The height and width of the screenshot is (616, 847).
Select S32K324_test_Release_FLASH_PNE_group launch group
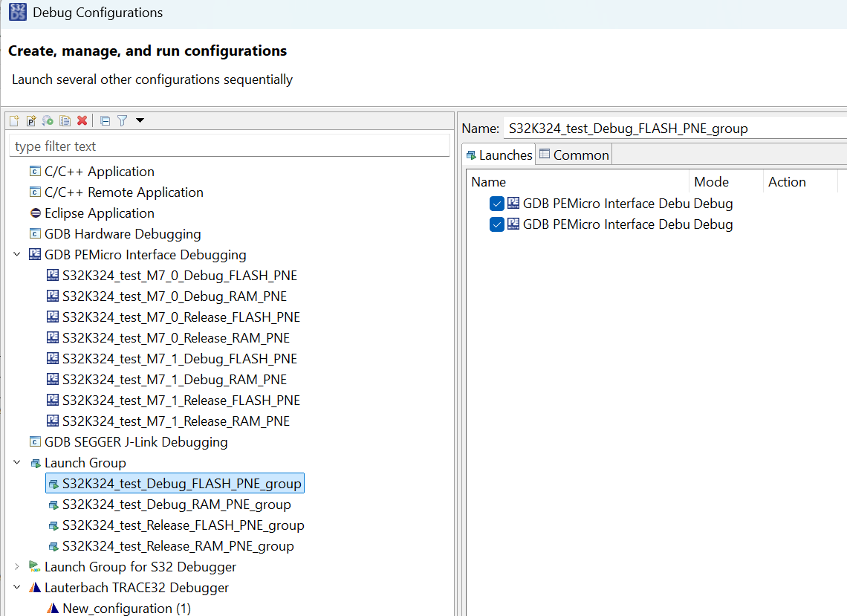coord(184,525)
